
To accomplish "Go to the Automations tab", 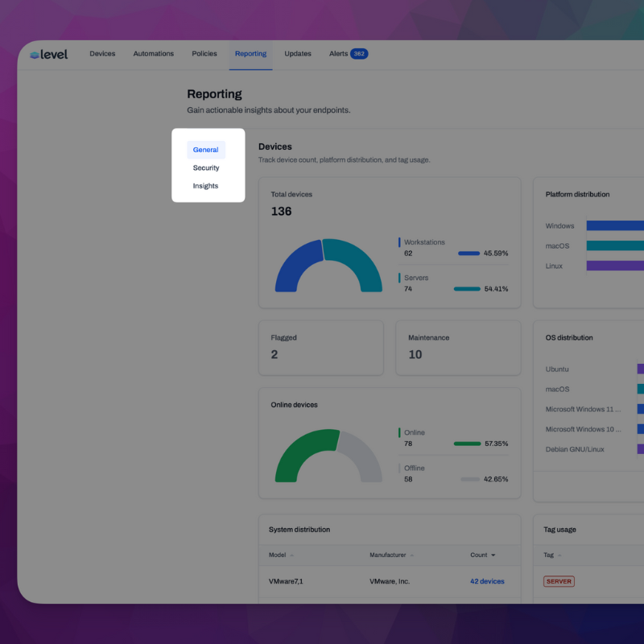I will (x=153, y=54).
